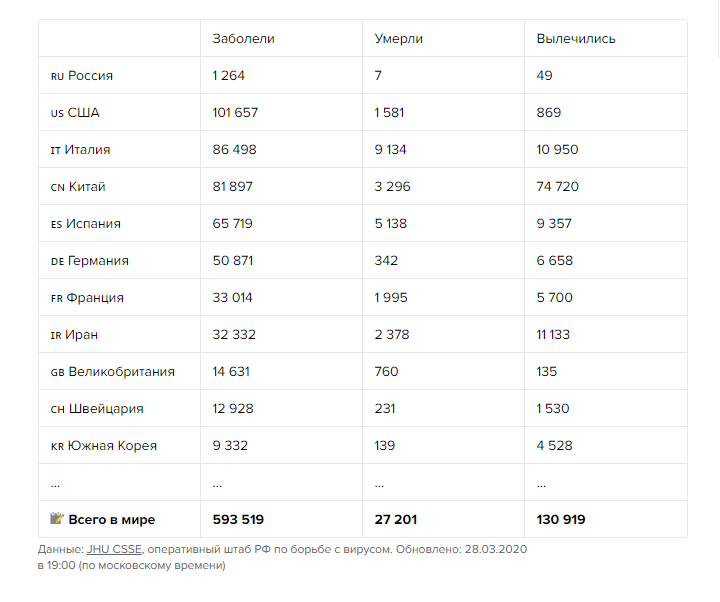The image size is (720, 602).
Task: Click world total infected value 593 519
Action: coord(238,520)
